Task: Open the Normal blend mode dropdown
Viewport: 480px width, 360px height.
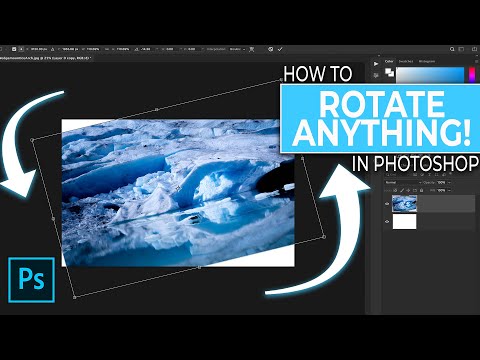Action: [403, 182]
